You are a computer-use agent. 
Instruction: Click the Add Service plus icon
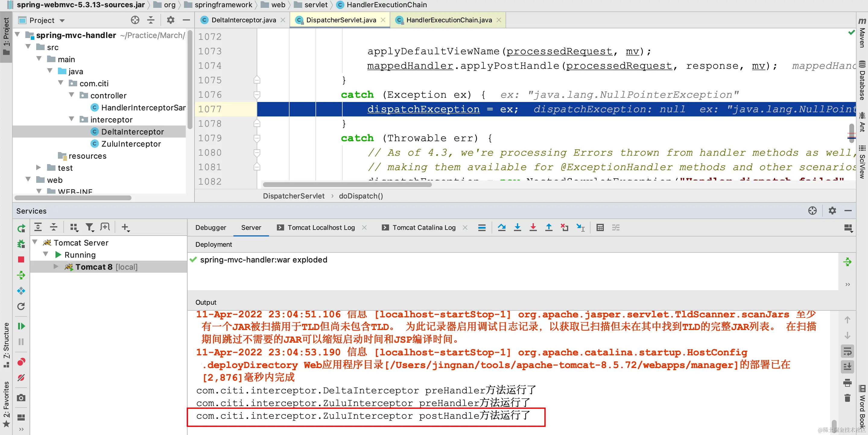(125, 227)
